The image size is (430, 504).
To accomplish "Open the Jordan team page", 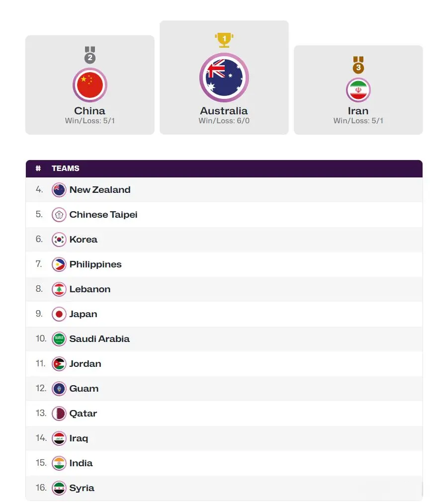I will [85, 364].
